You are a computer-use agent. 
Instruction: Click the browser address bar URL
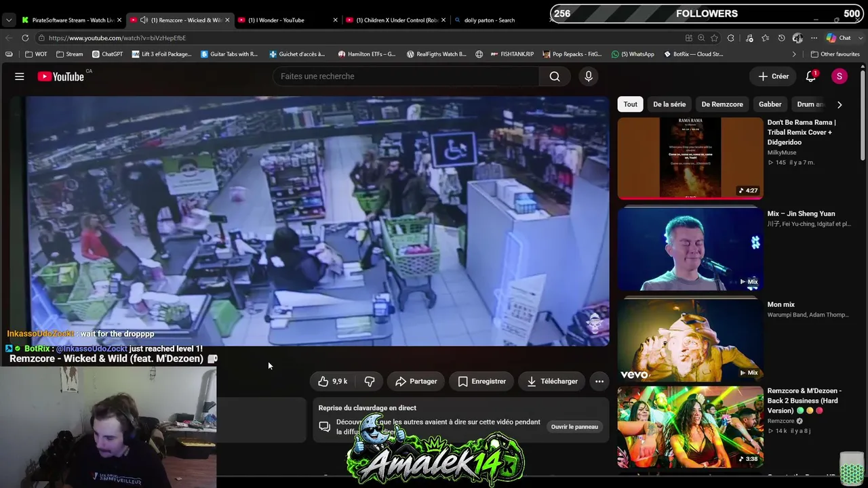point(117,38)
